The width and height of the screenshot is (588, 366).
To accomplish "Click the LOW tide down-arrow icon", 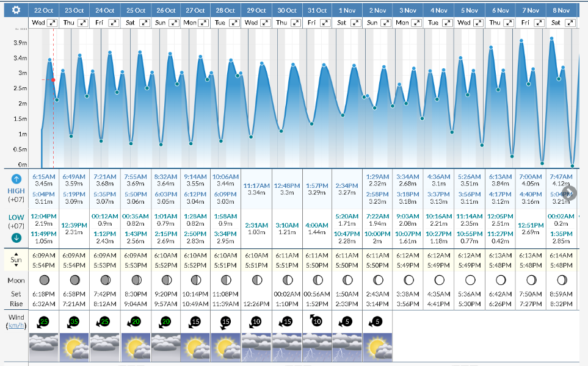I will [16, 237].
